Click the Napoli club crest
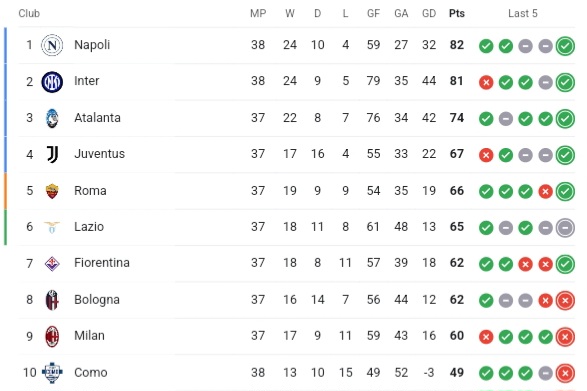This screenshot has height=391, width=587. pos(52,45)
